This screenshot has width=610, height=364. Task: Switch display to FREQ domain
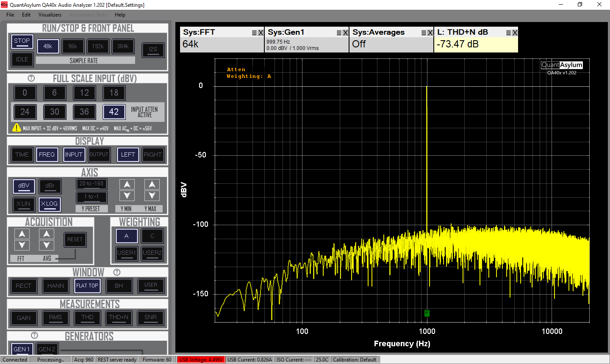(47, 155)
